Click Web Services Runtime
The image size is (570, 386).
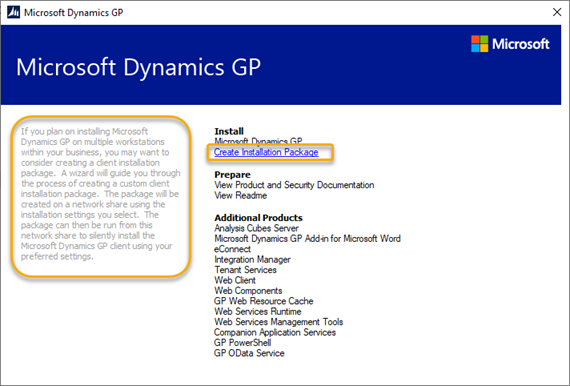(257, 311)
